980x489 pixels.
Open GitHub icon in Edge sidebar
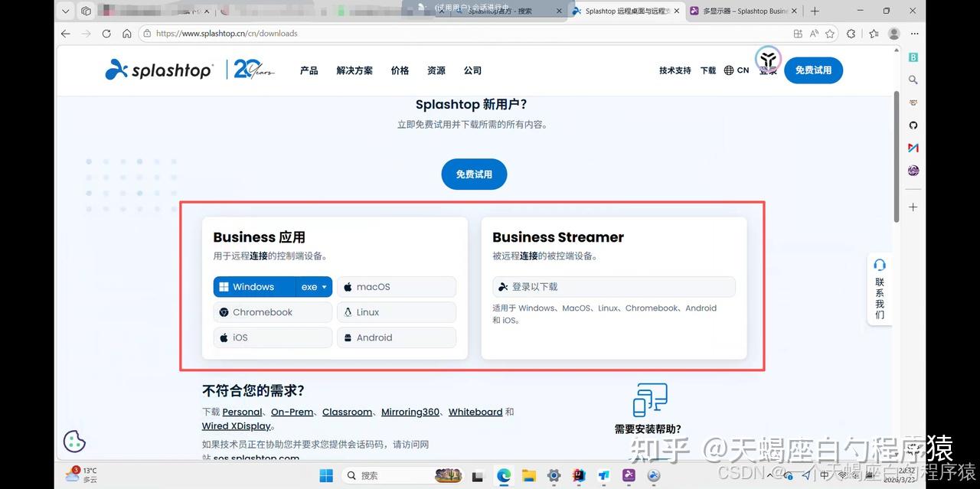pos(913,125)
